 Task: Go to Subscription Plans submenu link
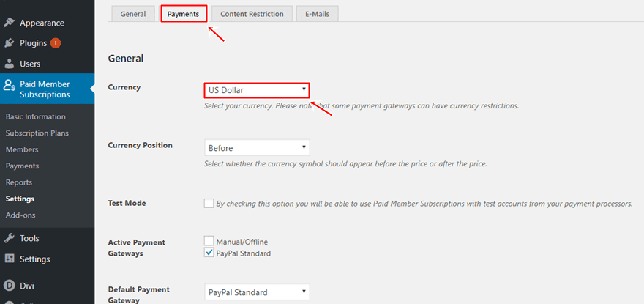(x=37, y=133)
